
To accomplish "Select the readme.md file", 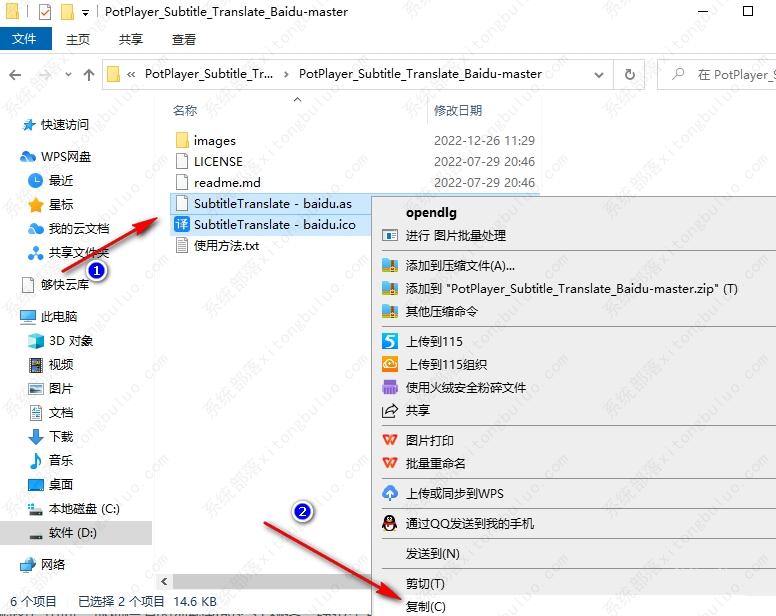I will click(x=227, y=183).
